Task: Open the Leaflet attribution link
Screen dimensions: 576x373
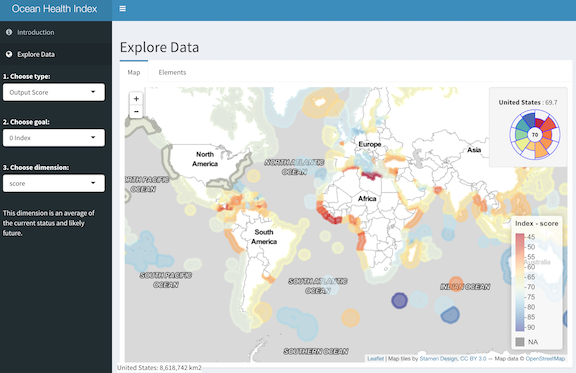Action: pos(375,358)
